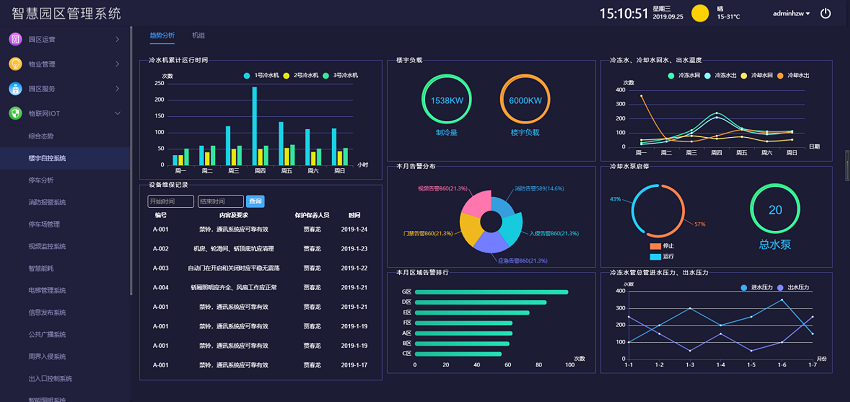Click the yellow sun weather icon

(x=700, y=14)
